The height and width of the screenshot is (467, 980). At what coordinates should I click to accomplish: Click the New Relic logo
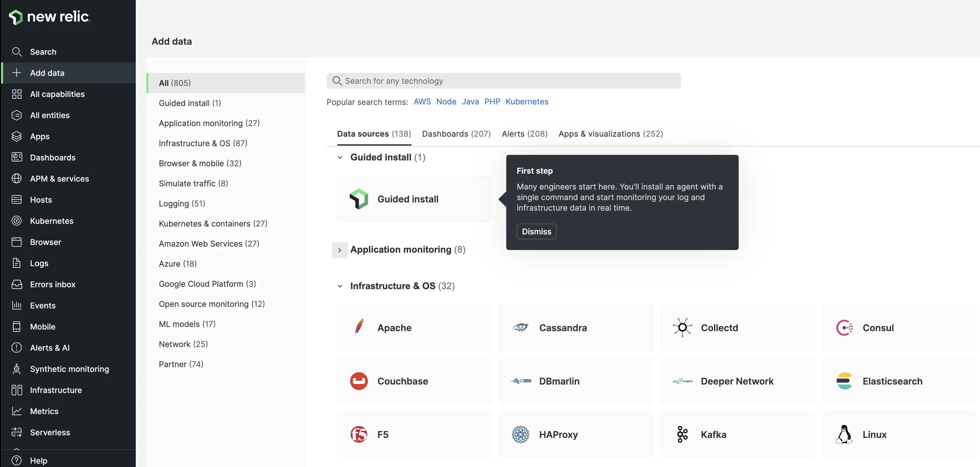[x=49, y=17]
